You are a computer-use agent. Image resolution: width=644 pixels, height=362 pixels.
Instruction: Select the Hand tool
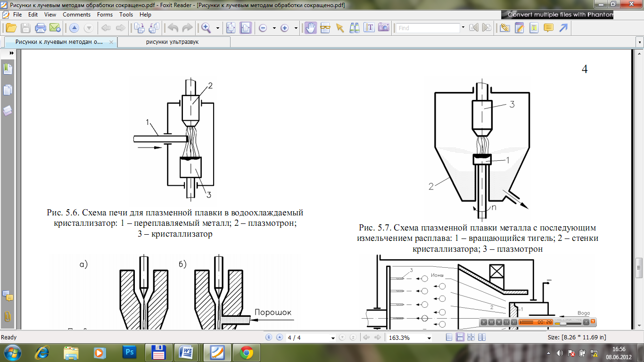tap(310, 28)
